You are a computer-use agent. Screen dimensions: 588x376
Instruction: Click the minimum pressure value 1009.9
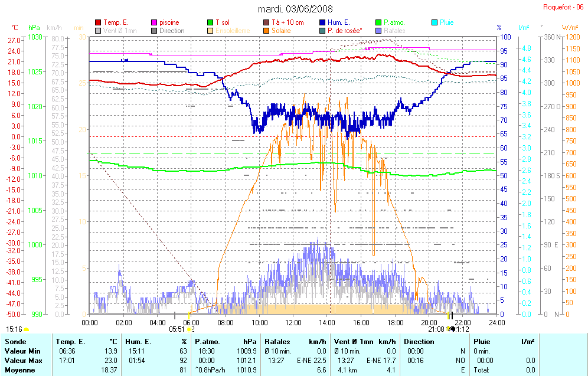tap(247, 351)
